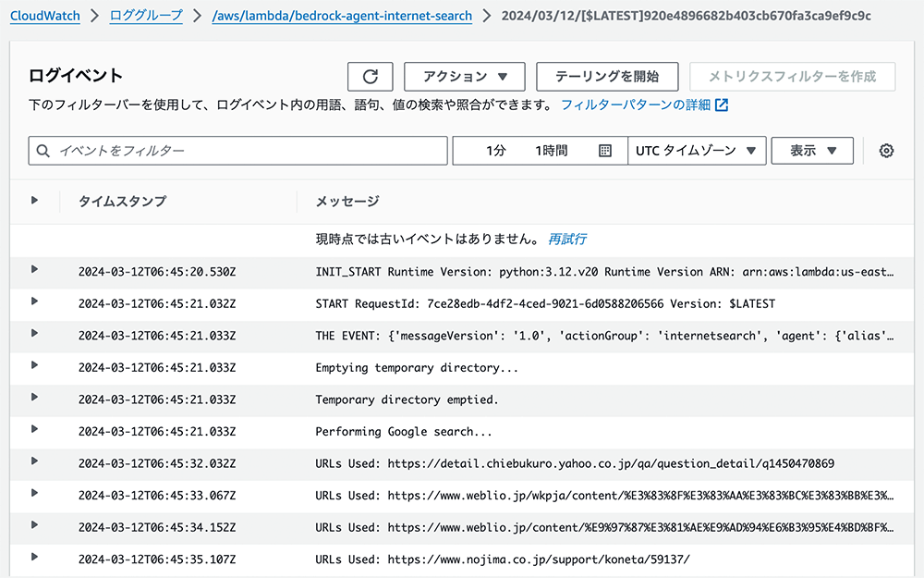Screen dimensions: 924x578
Task: Expand the weblio.jp/wkpja URLs Used row
Action: coord(34,493)
